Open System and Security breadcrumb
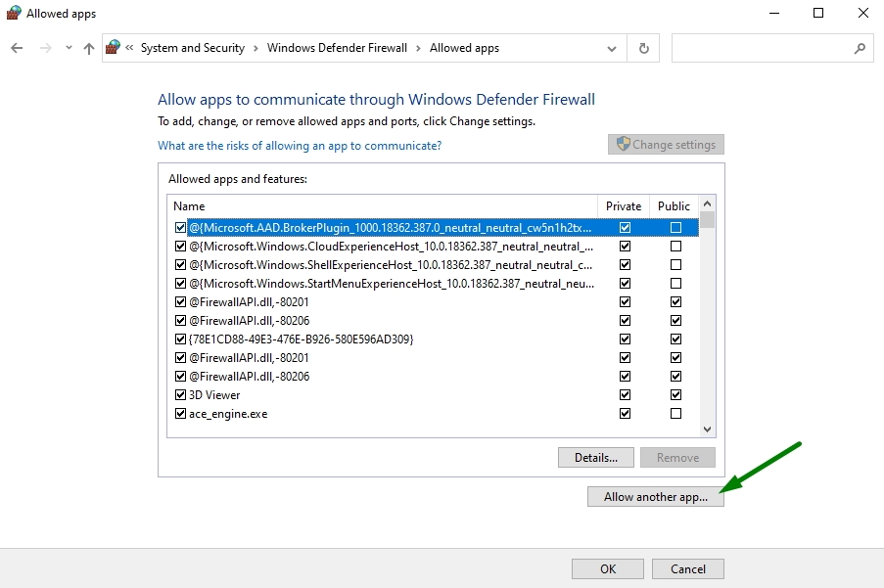 pos(193,48)
